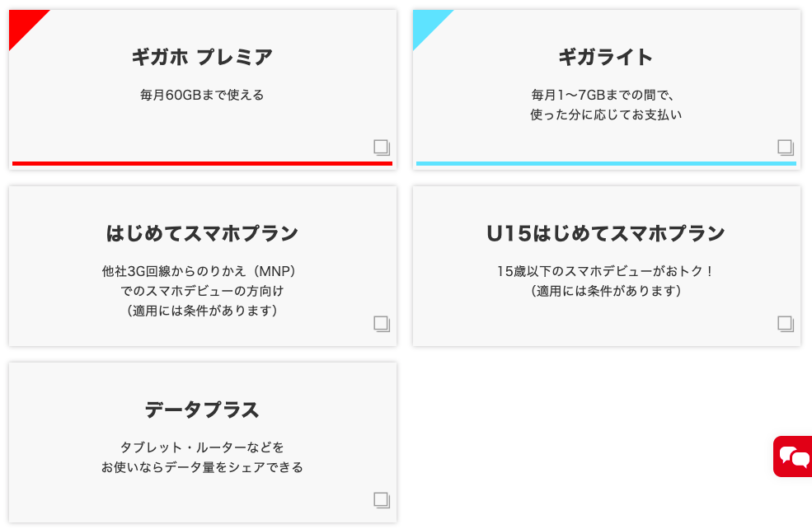Screen dimensions: 812x529
Task: Open the データプラス plan heading
Action: (202, 410)
